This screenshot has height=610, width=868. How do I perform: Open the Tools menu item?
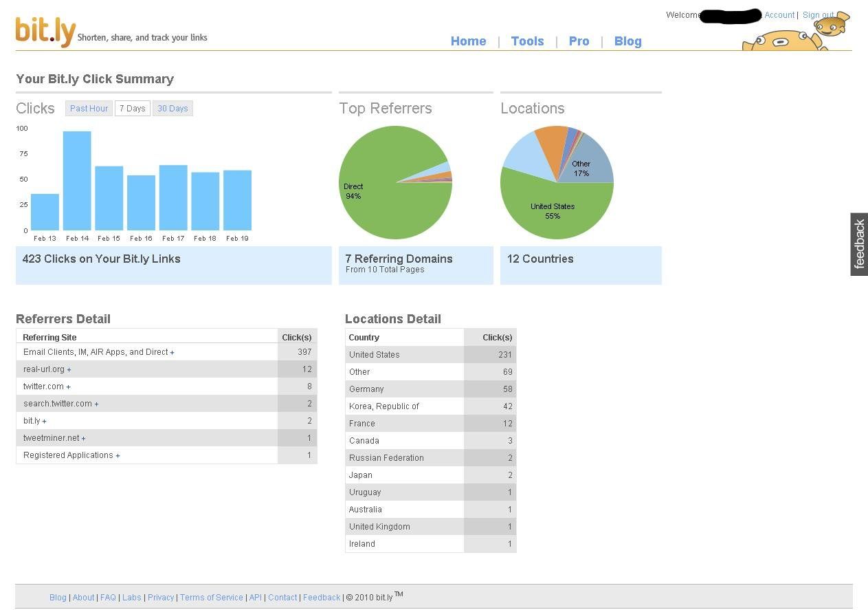527,41
